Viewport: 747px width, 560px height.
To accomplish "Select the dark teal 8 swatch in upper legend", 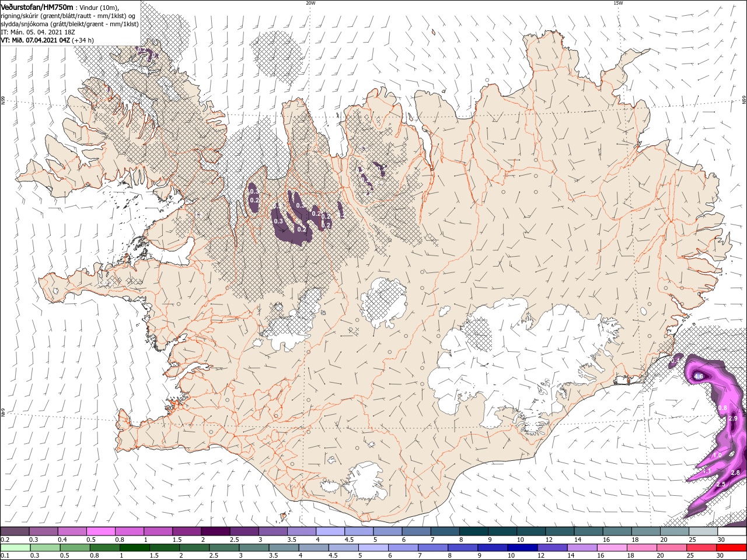I will (x=474, y=531).
